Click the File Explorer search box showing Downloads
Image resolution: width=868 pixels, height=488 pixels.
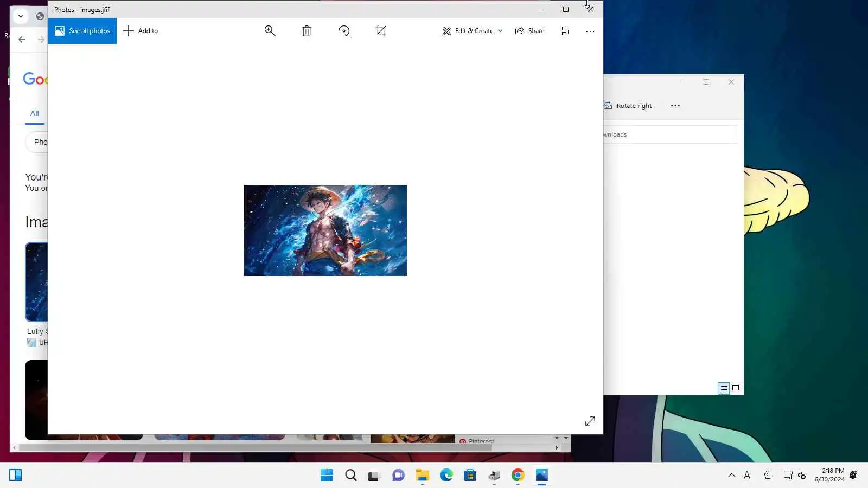(x=670, y=134)
